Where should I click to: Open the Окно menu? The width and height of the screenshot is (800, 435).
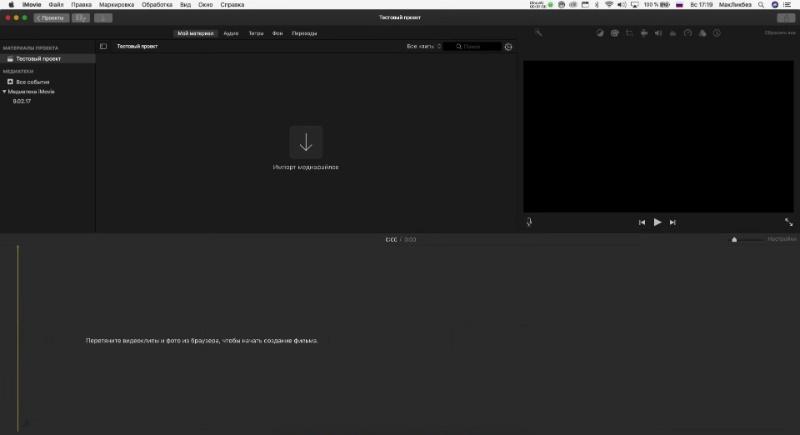(x=206, y=5)
